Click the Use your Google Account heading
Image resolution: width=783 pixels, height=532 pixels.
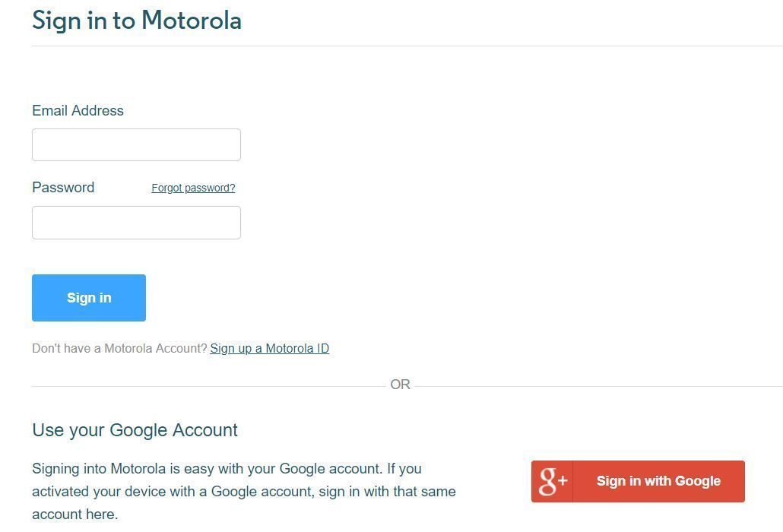click(x=135, y=430)
